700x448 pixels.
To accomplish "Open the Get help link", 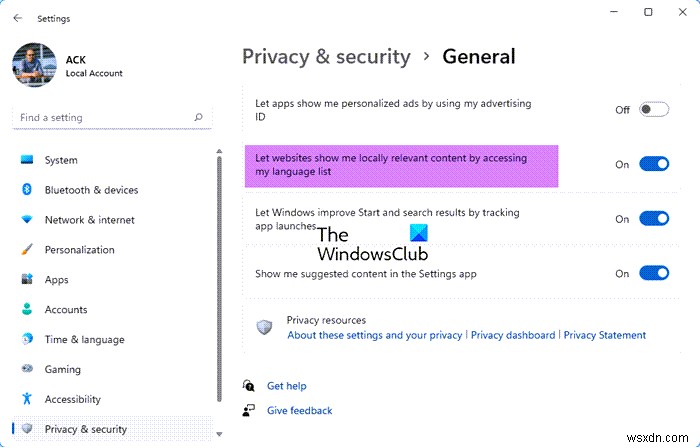I will coord(287,386).
